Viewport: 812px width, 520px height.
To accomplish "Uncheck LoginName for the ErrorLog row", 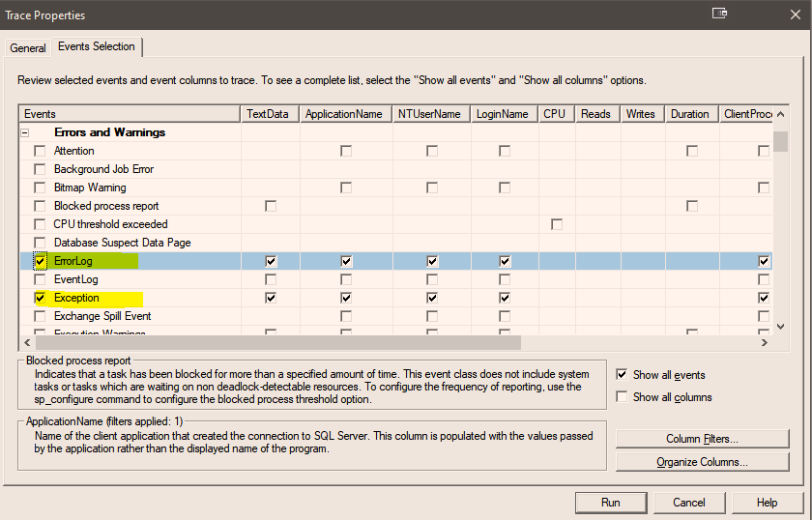I will click(505, 261).
